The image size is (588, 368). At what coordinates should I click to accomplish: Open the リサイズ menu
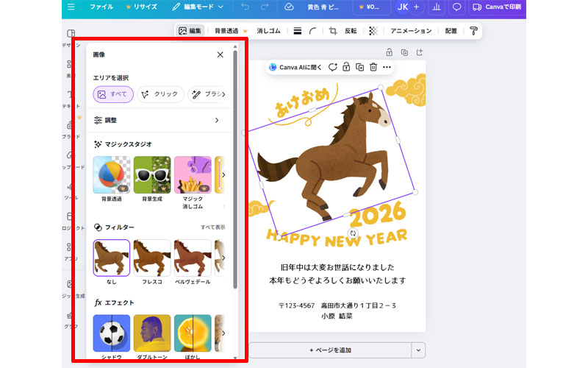[142, 7]
